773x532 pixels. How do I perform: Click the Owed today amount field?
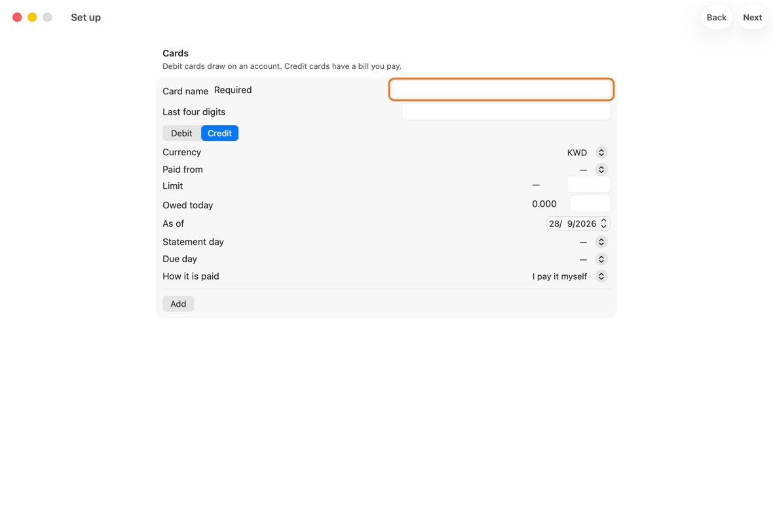point(590,204)
